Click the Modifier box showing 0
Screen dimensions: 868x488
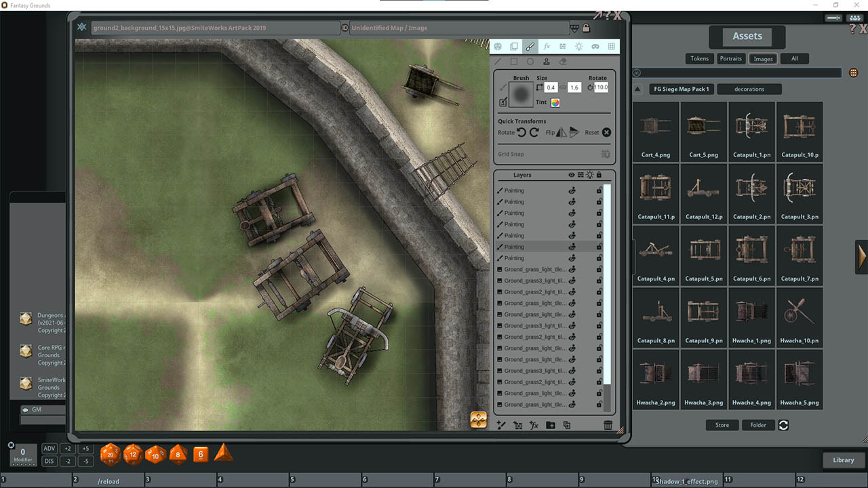(x=23, y=455)
